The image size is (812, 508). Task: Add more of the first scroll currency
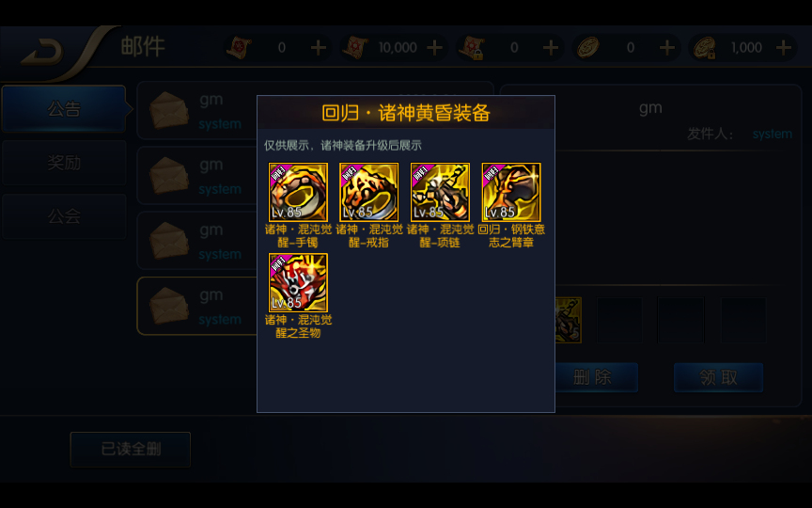point(318,48)
